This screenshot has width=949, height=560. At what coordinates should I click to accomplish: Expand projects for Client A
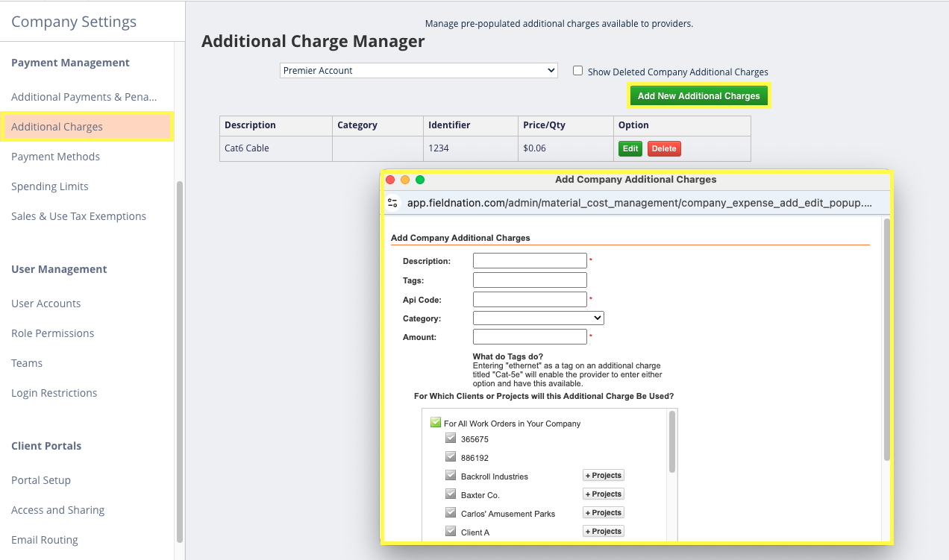[604, 532]
